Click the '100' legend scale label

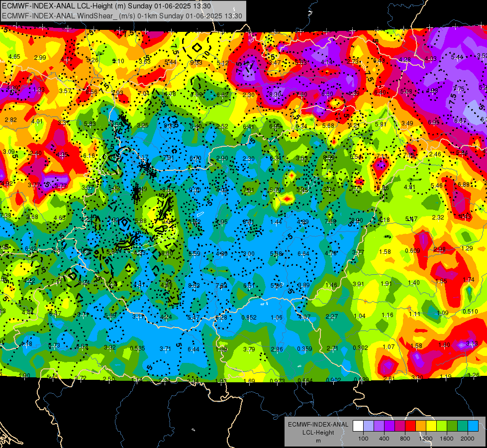point(363,439)
